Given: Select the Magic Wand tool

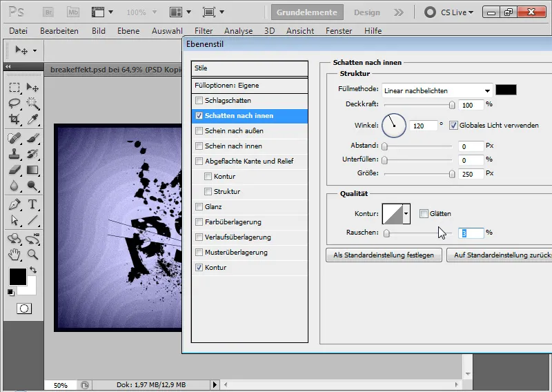Looking at the screenshot, I should tap(32, 104).
